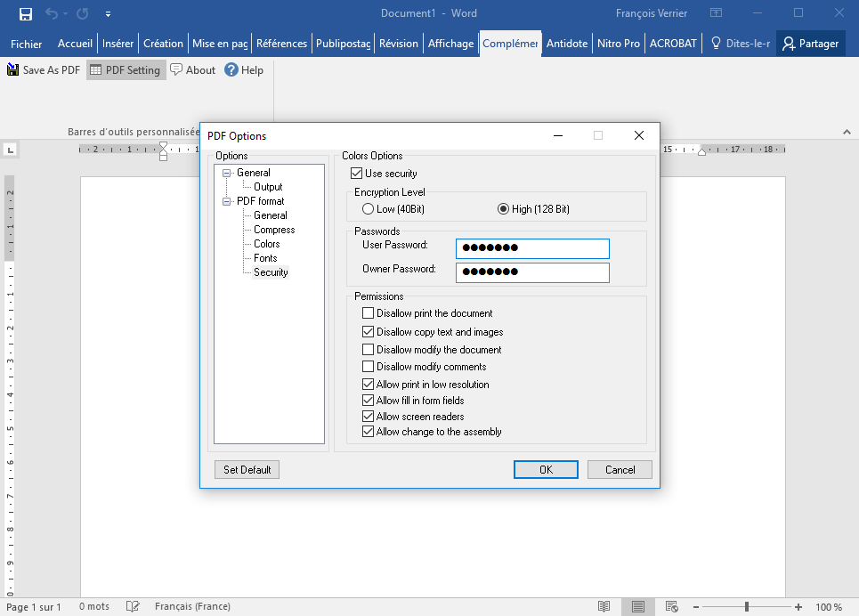859x616 pixels.
Task: Select Web Layout view in status bar
Action: 672,606
